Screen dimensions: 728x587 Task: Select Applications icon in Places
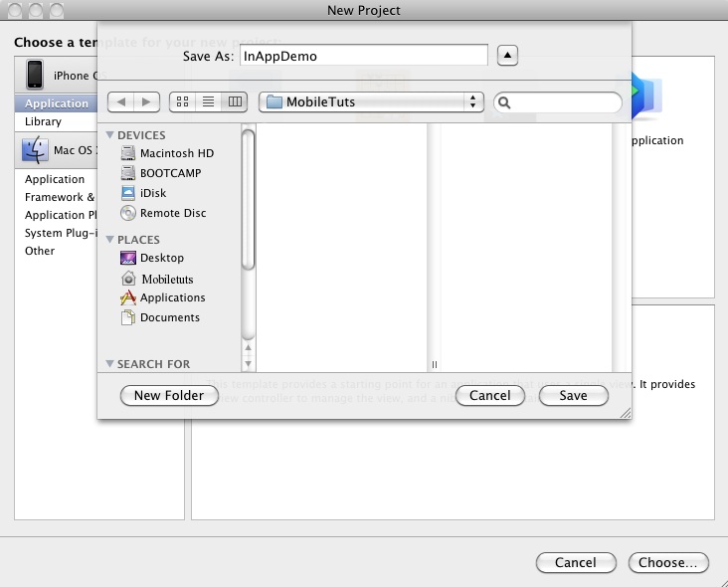(x=127, y=297)
